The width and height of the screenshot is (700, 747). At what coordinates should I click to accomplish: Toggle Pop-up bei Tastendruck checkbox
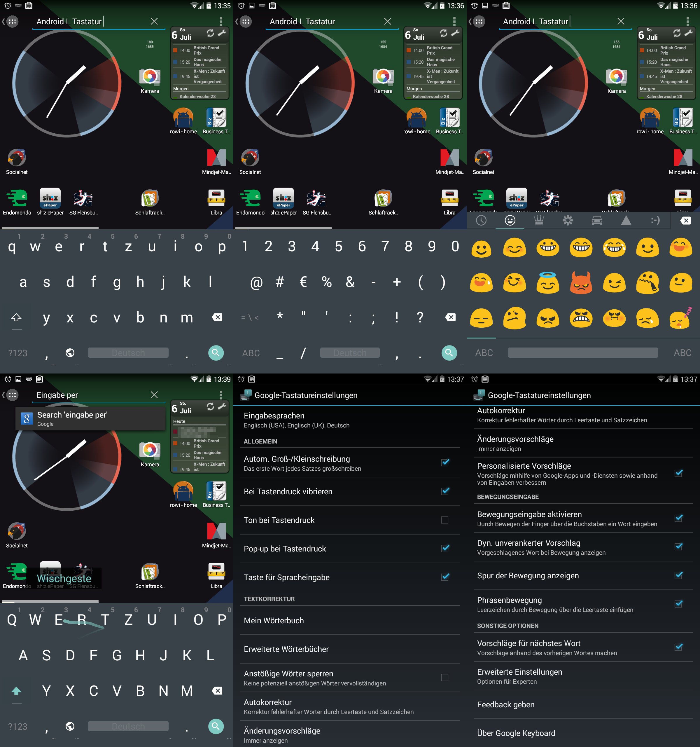pos(445,548)
